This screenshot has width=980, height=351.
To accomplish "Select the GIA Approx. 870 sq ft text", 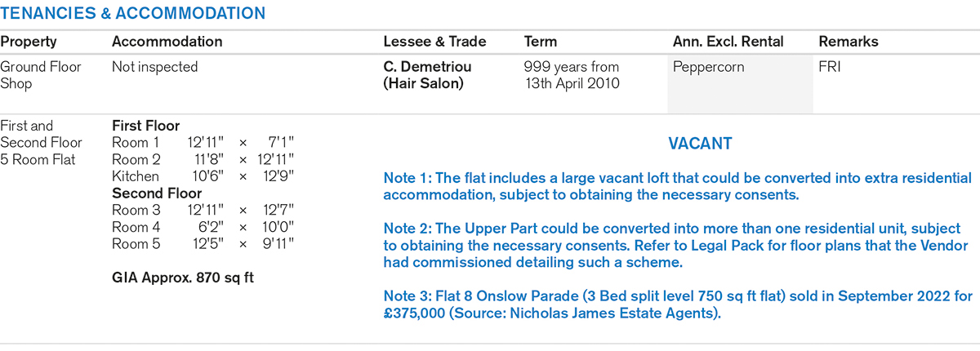I will coord(183,278).
